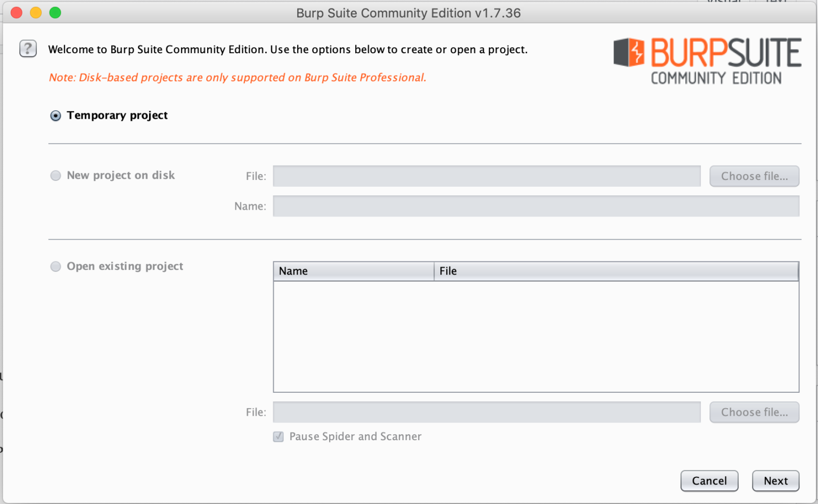Toggle Pause Spider and Scanner checkbox
This screenshot has width=818, height=504.
point(279,437)
